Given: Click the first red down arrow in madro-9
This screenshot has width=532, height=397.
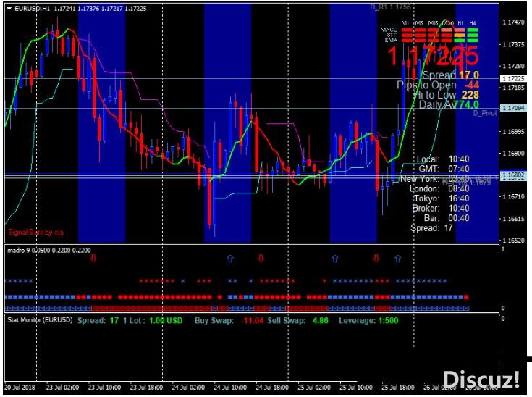Looking at the screenshot, I should pyautogui.click(x=91, y=257).
